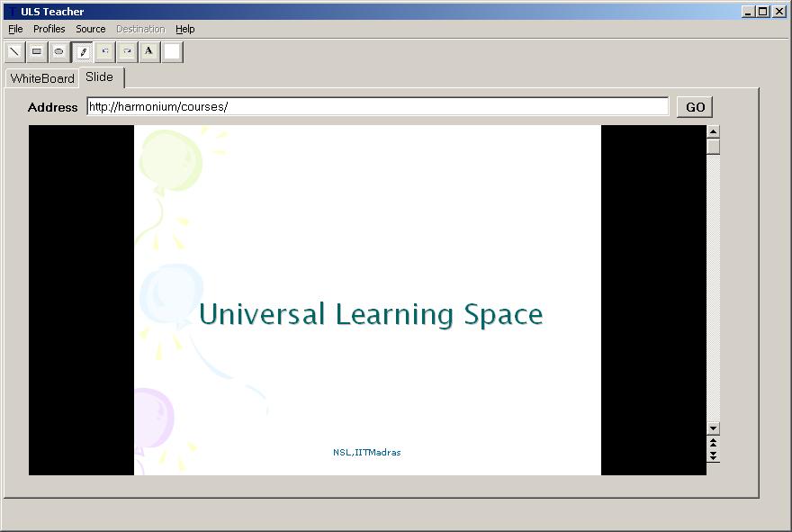The height and width of the screenshot is (532, 792).
Task: Minimize the ULS Teacher window
Action: tap(748, 12)
